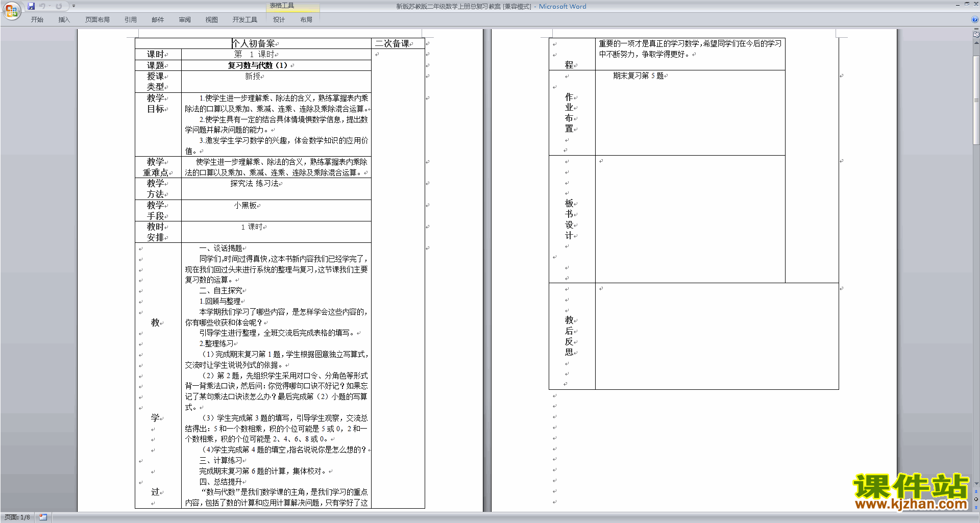Open the table tools 设计 tab
This screenshot has width=980, height=523.
[279, 20]
